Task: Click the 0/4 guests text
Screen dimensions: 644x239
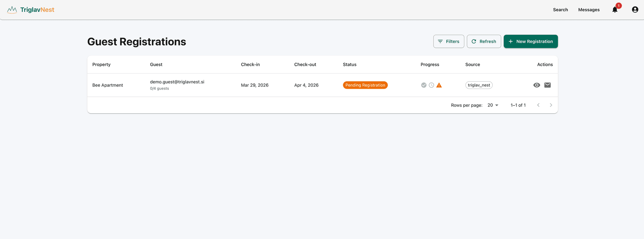Action: point(159,88)
